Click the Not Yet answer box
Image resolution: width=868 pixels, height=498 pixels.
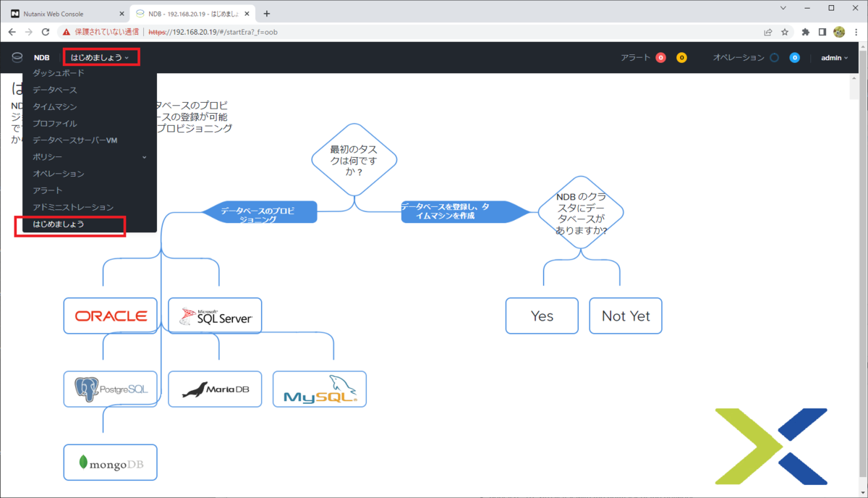(x=626, y=316)
